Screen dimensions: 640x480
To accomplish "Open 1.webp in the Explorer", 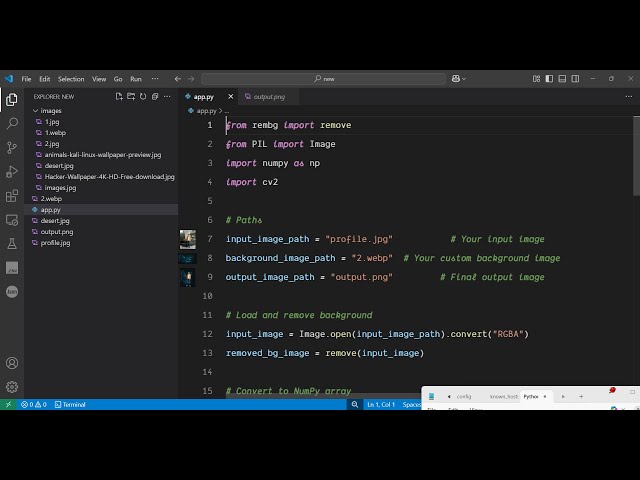I will (x=55, y=133).
